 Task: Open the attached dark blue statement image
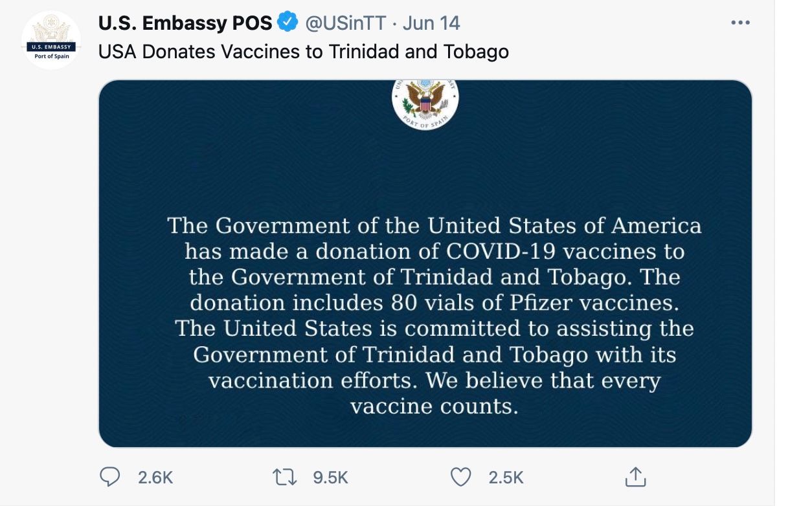click(x=425, y=263)
